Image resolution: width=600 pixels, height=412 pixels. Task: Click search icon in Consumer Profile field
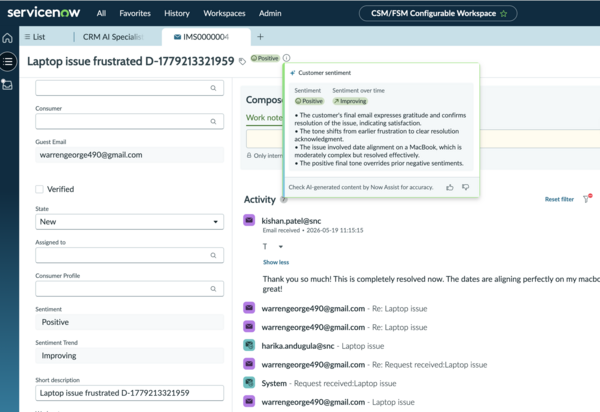click(x=213, y=289)
